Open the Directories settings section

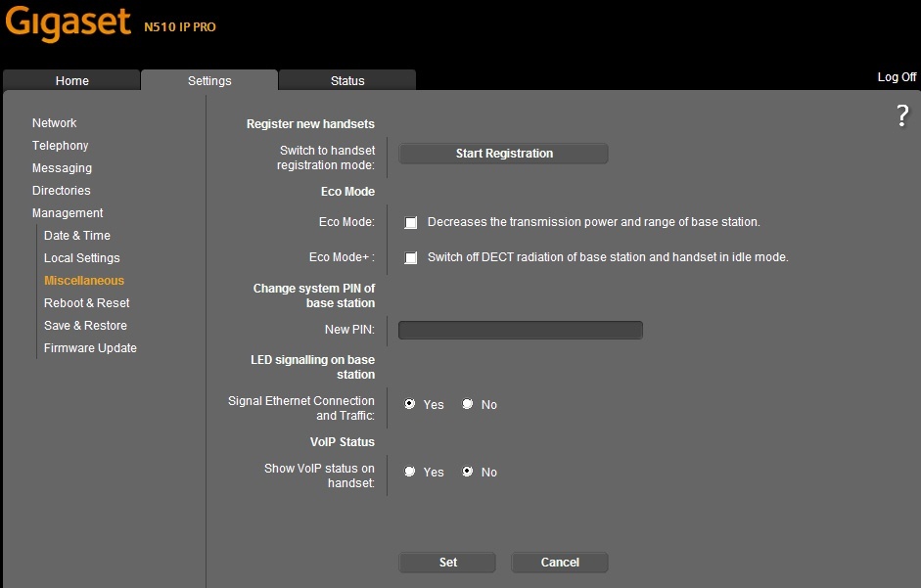[x=61, y=191]
